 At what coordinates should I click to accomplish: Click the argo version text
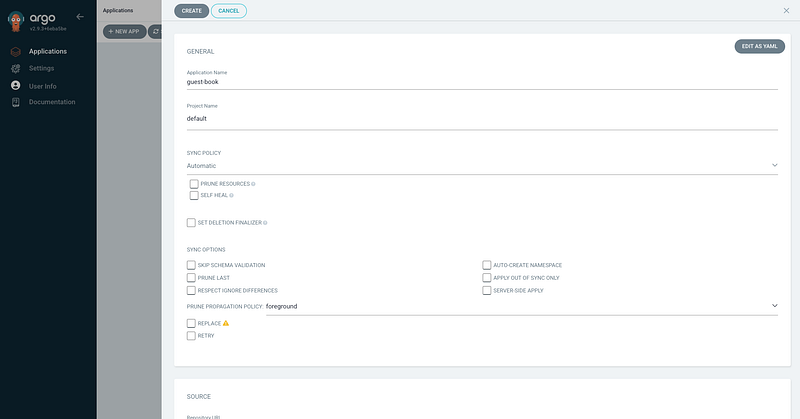(48, 29)
